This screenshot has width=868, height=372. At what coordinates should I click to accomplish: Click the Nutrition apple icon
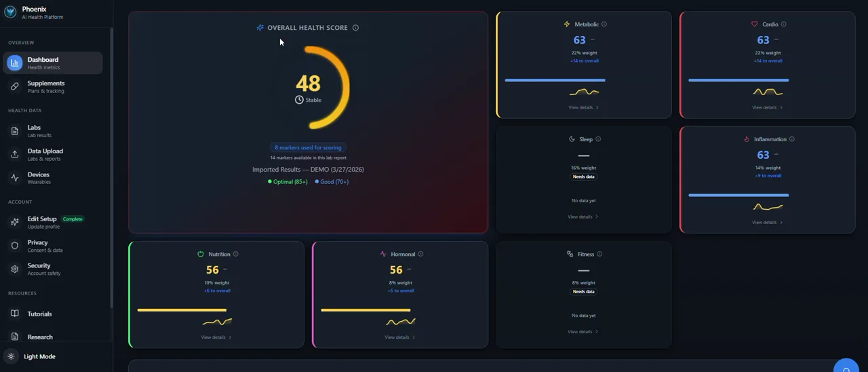click(x=201, y=254)
